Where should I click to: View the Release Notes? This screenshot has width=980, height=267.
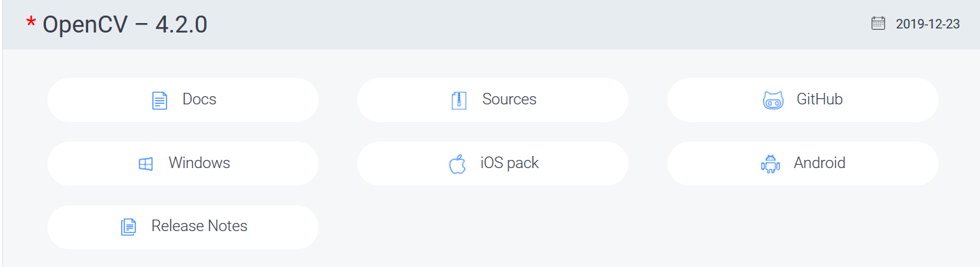pyautogui.click(x=183, y=227)
